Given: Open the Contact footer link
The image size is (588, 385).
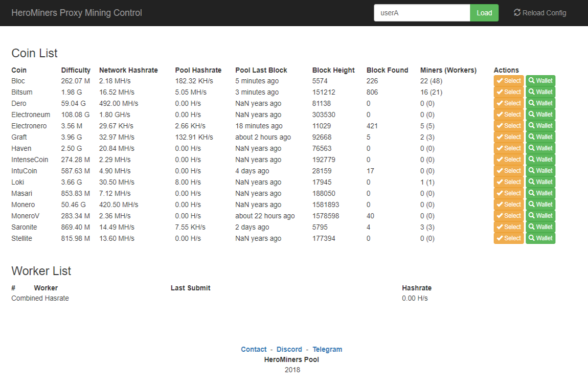Looking at the screenshot, I should click(254, 349).
